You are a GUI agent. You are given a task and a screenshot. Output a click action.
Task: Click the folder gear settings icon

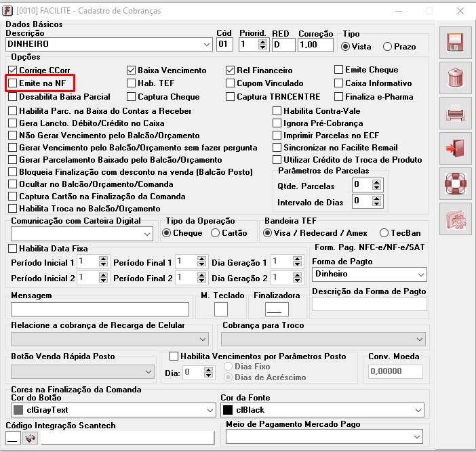point(456,219)
